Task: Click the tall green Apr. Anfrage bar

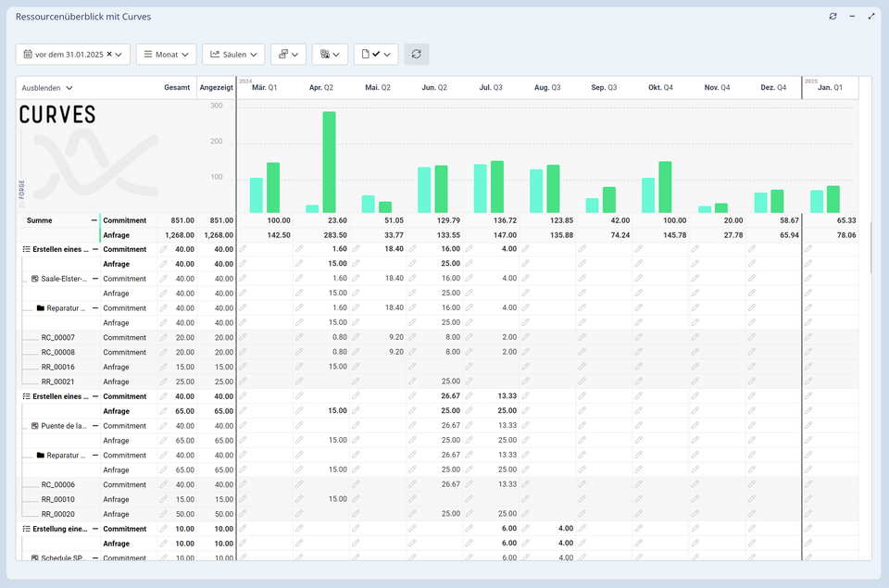Action: coord(329,162)
